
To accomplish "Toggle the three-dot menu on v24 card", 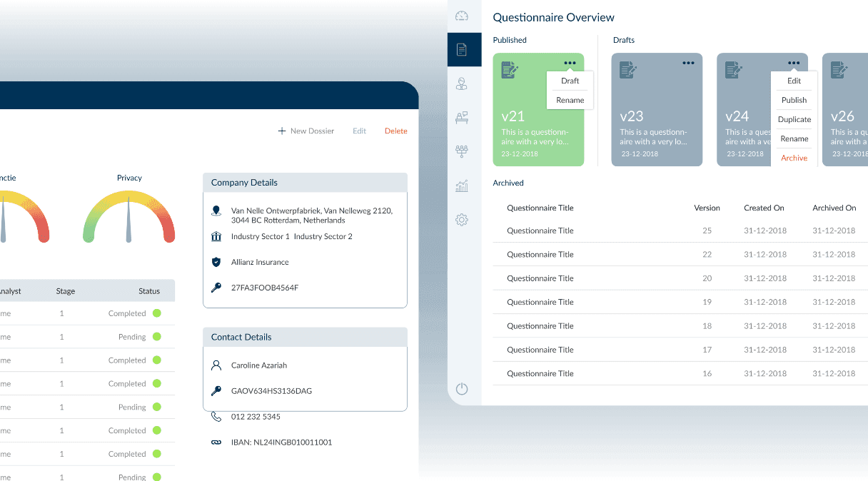I will point(794,63).
